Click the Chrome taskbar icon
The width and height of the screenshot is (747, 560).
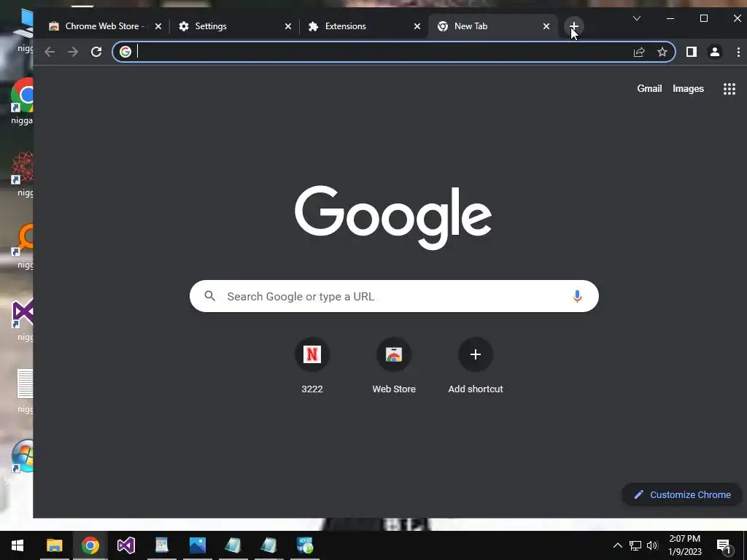click(x=90, y=545)
